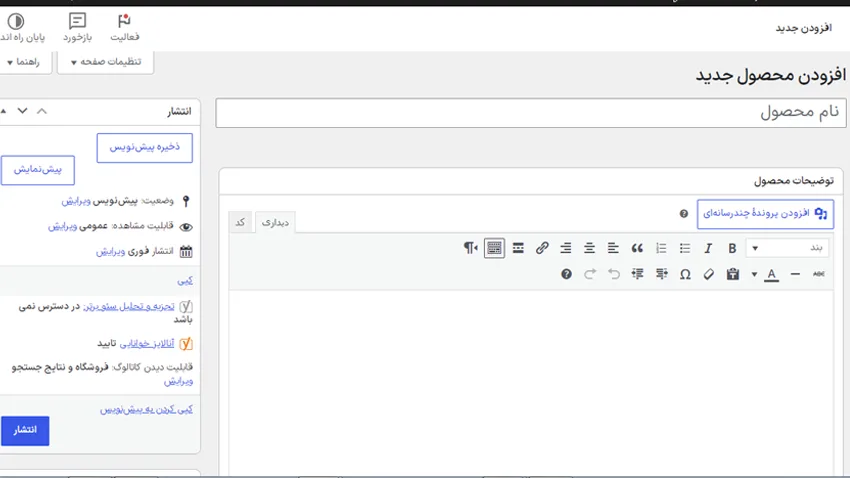Insert a special character (Omega icon)
Viewport: 850px width, 478px height.
685,274
